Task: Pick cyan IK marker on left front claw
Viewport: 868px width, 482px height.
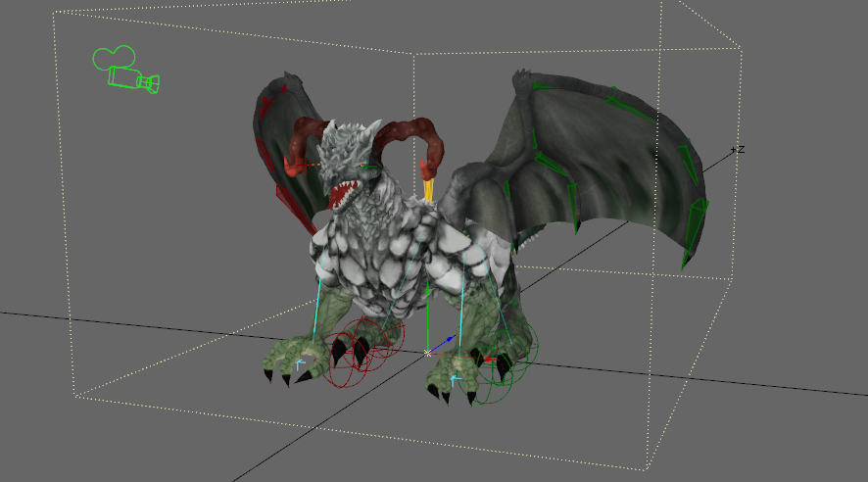Action: pos(300,364)
